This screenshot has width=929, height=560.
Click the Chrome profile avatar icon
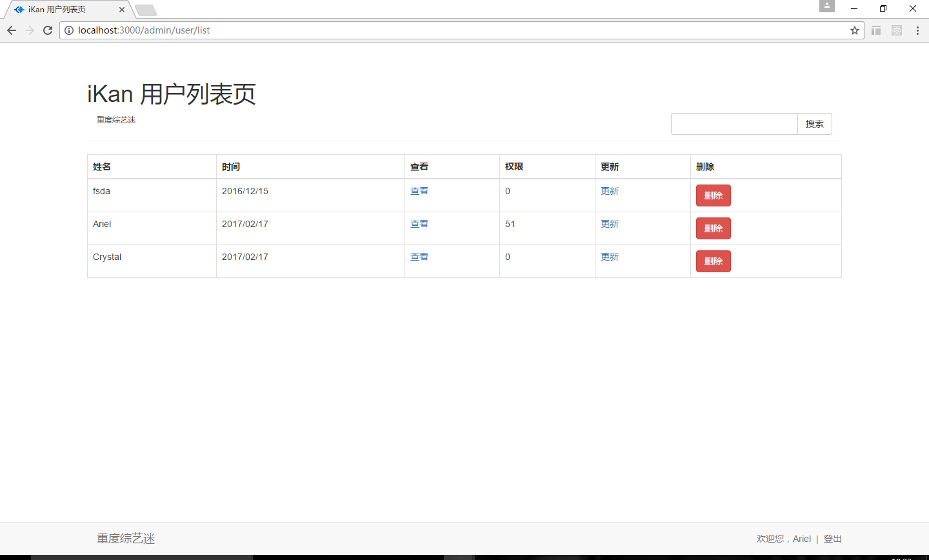click(827, 6)
